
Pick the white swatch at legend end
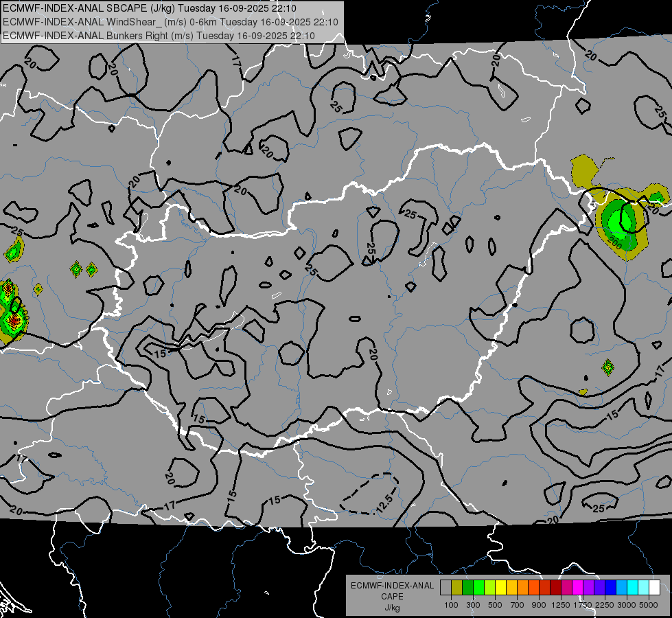point(655,587)
